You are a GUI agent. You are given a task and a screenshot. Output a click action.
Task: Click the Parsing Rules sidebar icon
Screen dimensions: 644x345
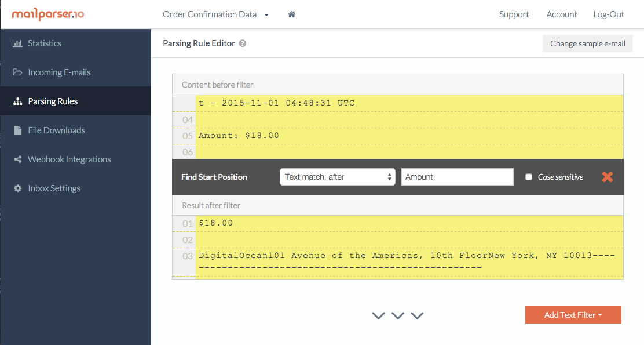coord(17,101)
